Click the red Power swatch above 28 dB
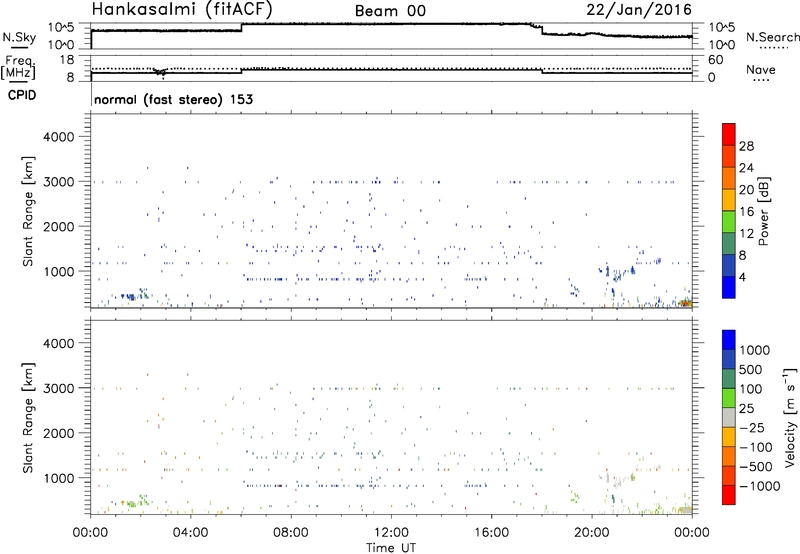This screenshot has width=800, height=554. pyautogui.click(x=729, y=135)
